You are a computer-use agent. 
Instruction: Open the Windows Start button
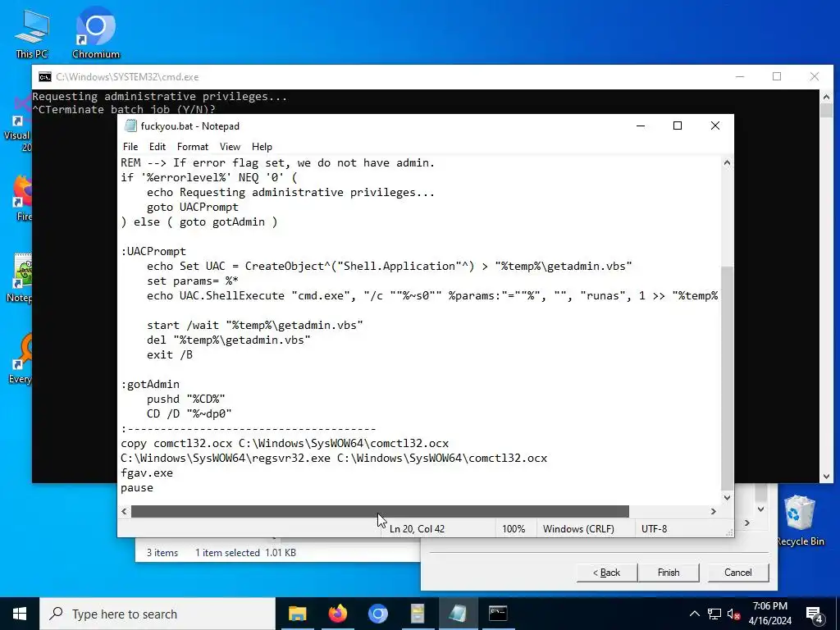coord(20,614)
